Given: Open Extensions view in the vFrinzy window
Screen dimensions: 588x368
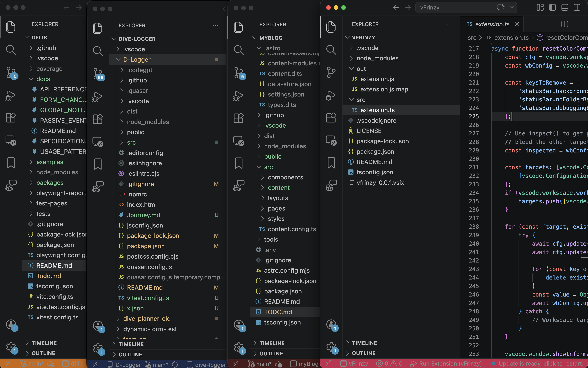Looking at the screenshot, I should (331, 118).
